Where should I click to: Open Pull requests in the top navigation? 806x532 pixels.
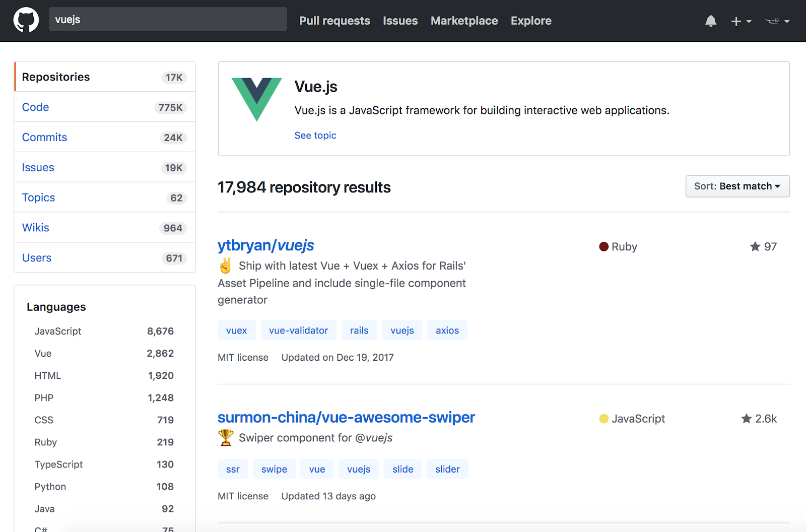pyautogui.click(x=334, y=21)
